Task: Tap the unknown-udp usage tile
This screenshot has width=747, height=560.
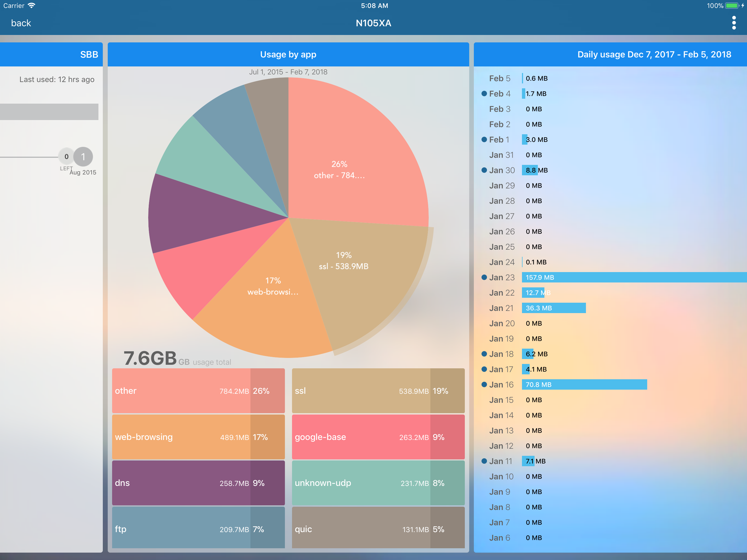Action: (x=378, y=483)
